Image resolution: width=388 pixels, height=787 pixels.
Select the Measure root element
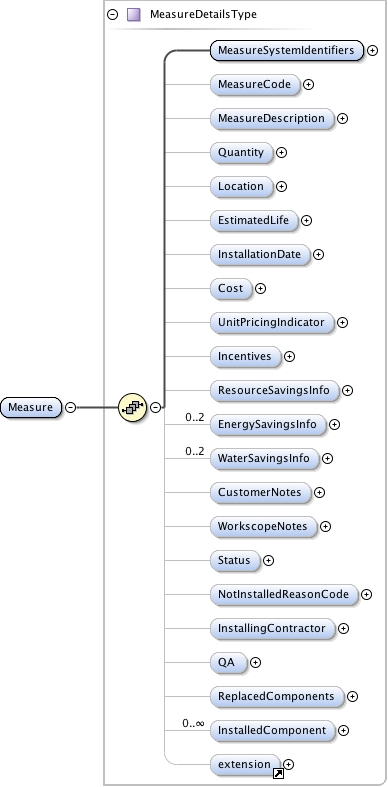[x=31, y=407]
